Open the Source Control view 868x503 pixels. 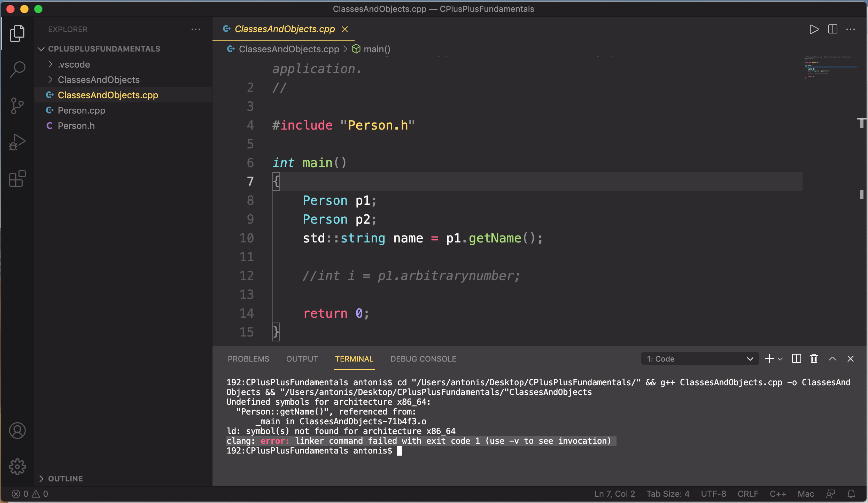[x=17, y=106]
